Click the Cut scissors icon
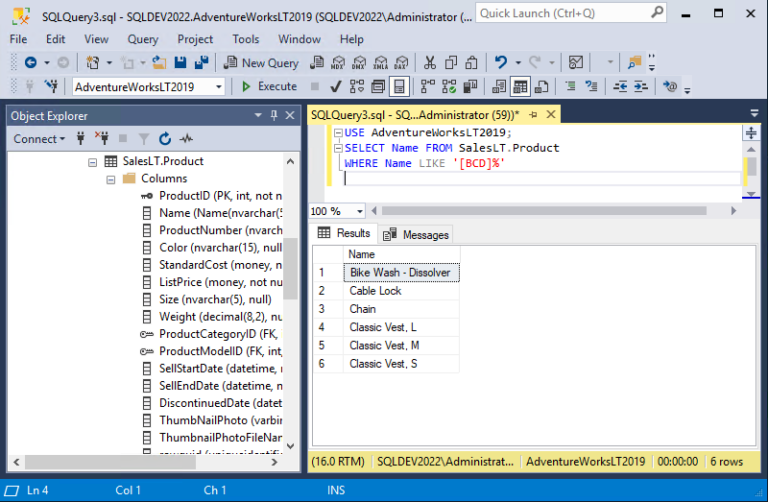The width and height of the screenshot is (768, 502). pyautogui.click(x=430, y=63)
